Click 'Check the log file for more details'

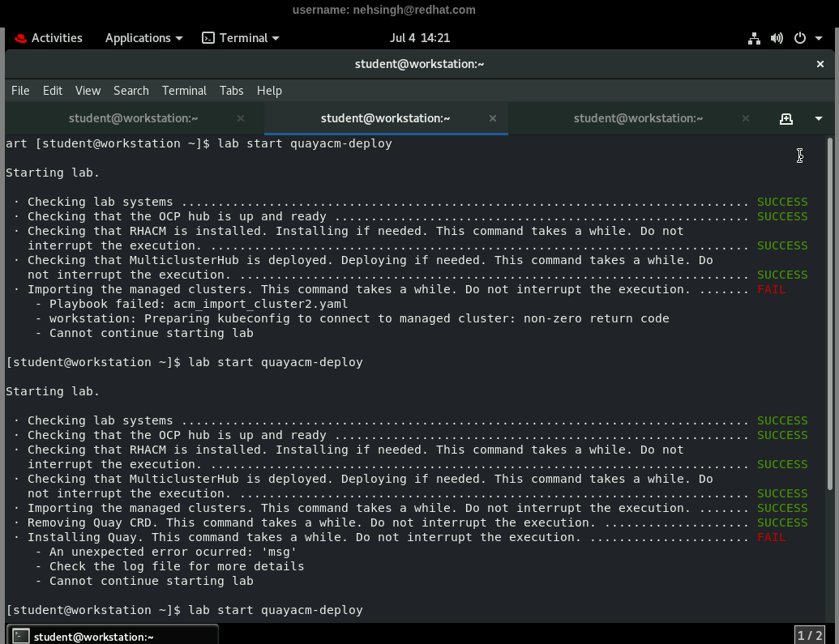click(x=177, y=566)
